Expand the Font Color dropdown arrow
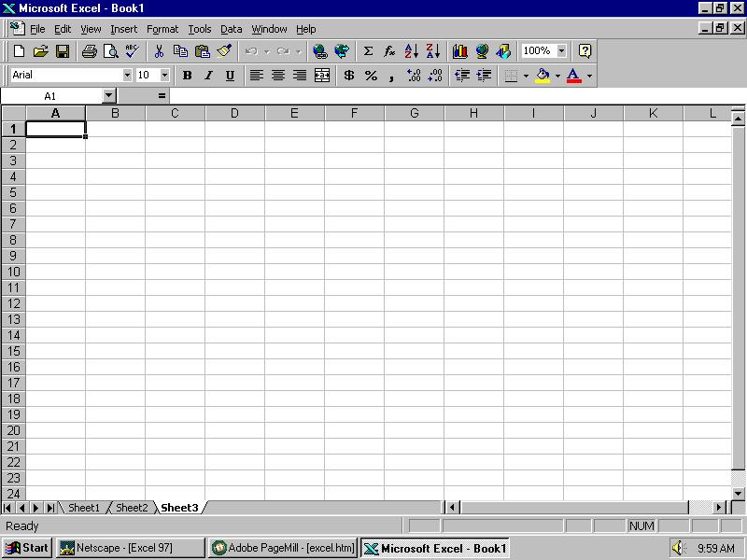This screenshot has height=560, width=747. 589,76
